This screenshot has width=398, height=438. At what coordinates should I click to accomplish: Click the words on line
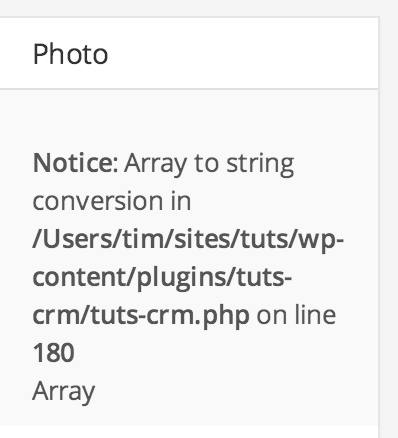[x=296, y=315]
